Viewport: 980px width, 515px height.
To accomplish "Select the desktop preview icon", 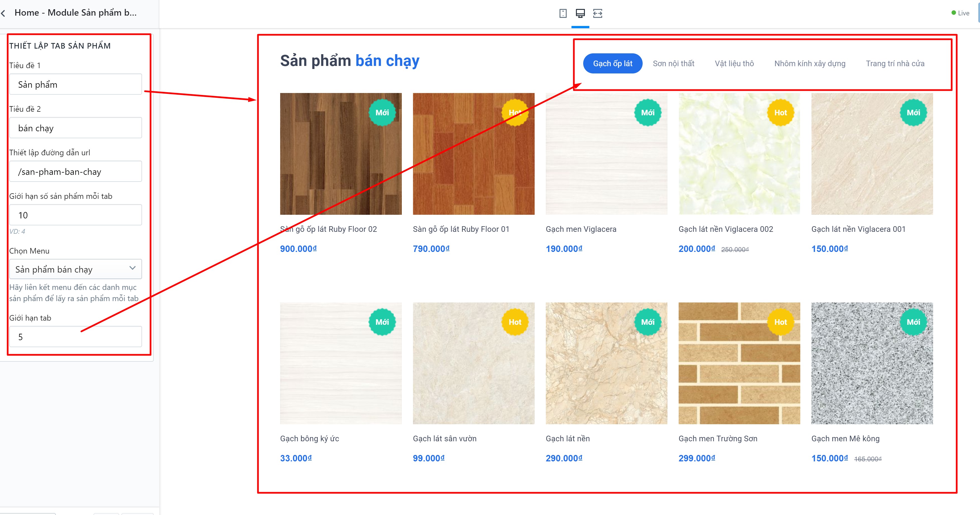I will [x=580, y=14].
